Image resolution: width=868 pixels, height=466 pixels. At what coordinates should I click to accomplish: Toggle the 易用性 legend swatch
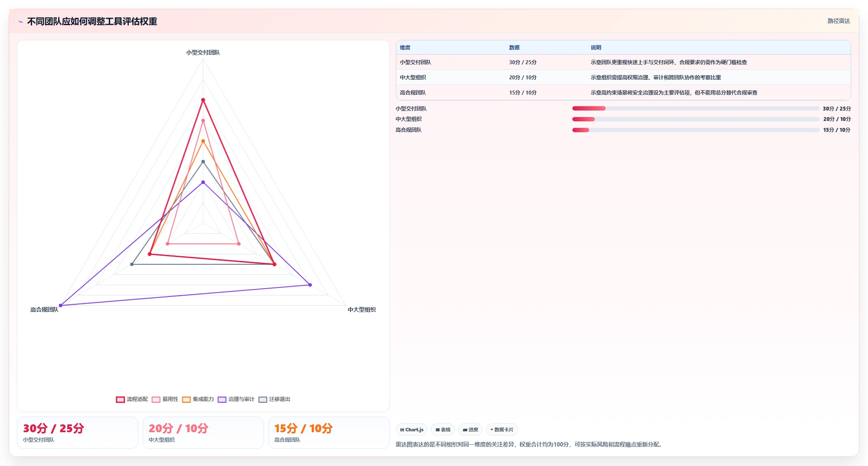[x=156, y=399]
